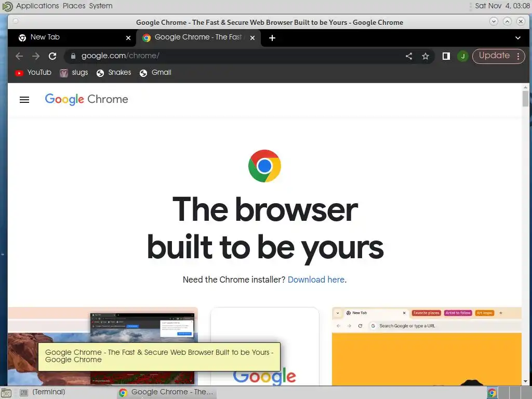Go forward with the forward arrow
Viewport: 532px width, 399px height.
[x=36, y=56]
